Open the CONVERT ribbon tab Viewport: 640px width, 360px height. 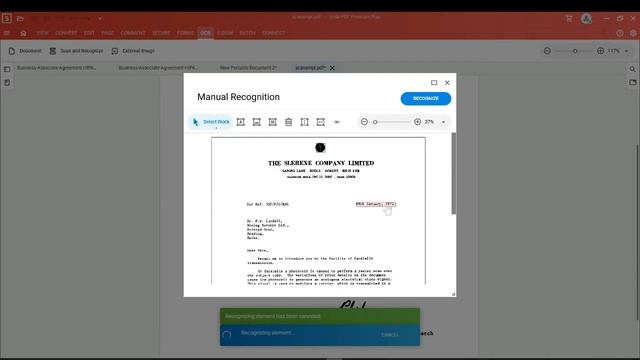(66, 33)
